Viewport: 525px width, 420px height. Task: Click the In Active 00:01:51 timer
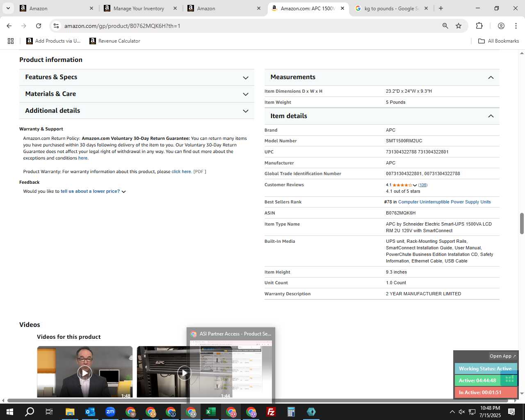[486, 392]
